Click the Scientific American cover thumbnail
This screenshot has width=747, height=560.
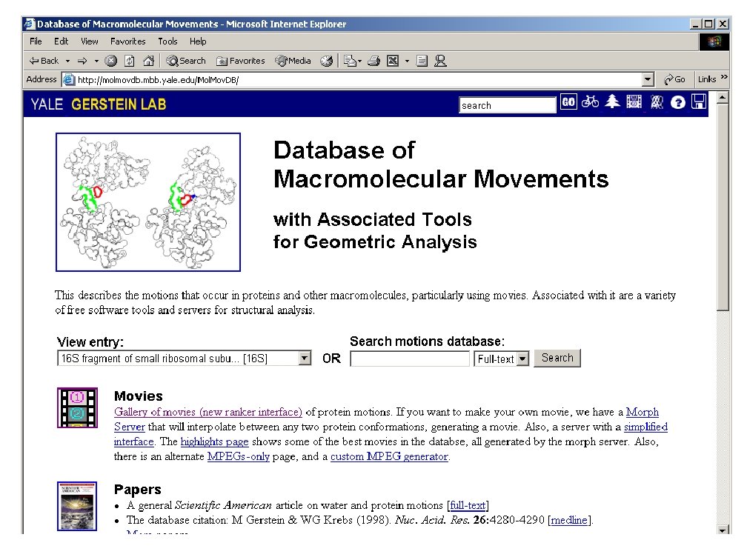tap(77, 506)
